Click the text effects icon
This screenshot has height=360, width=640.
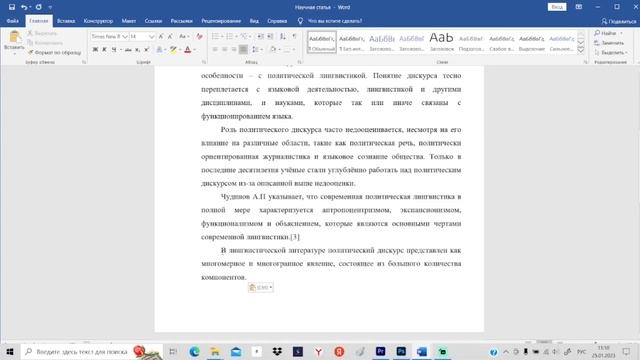click(159, 49)
